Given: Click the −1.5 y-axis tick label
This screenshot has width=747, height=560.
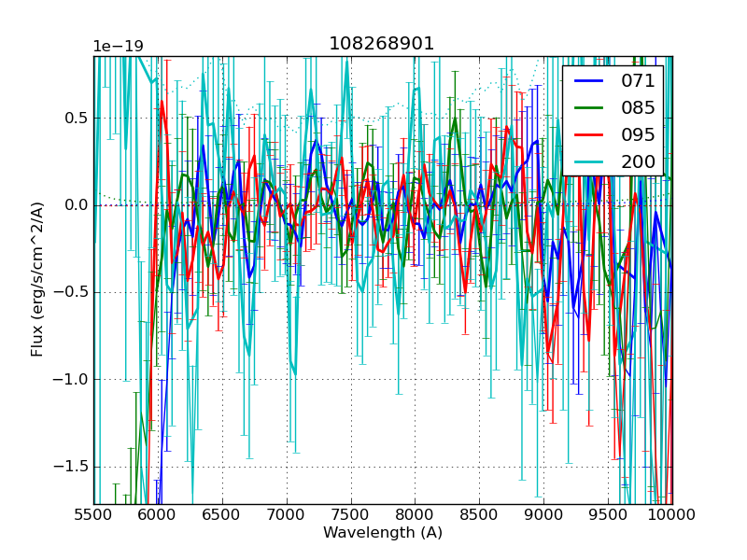Looking at the screenshot, I should [x=70, y=467].
